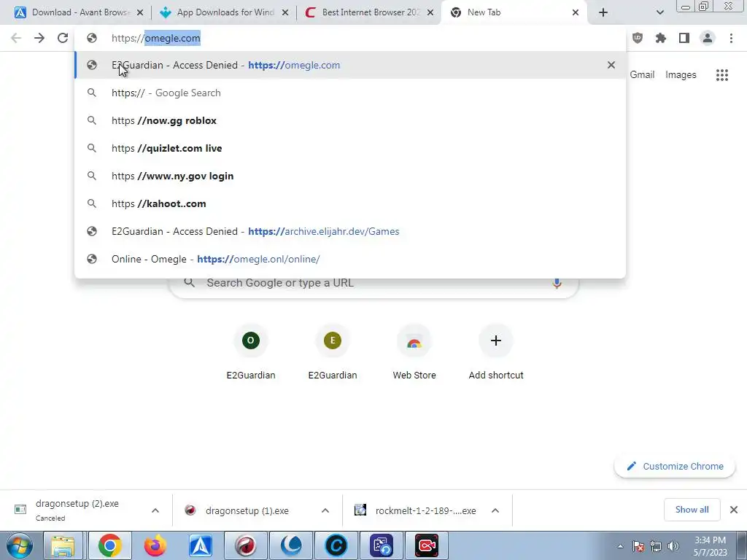Viewport: 747px width, 560px height.
Task: Click the browser back arrow
Action: (16, 38)
